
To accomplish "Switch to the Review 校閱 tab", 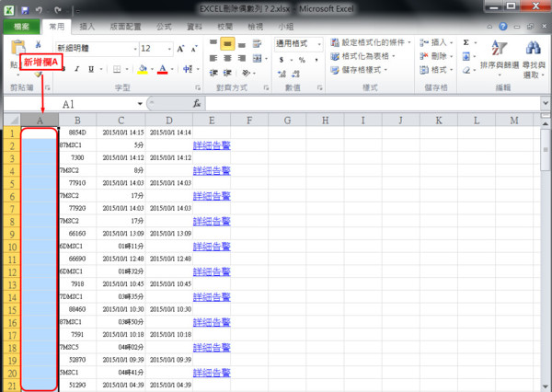I will [x=225, y=27].
